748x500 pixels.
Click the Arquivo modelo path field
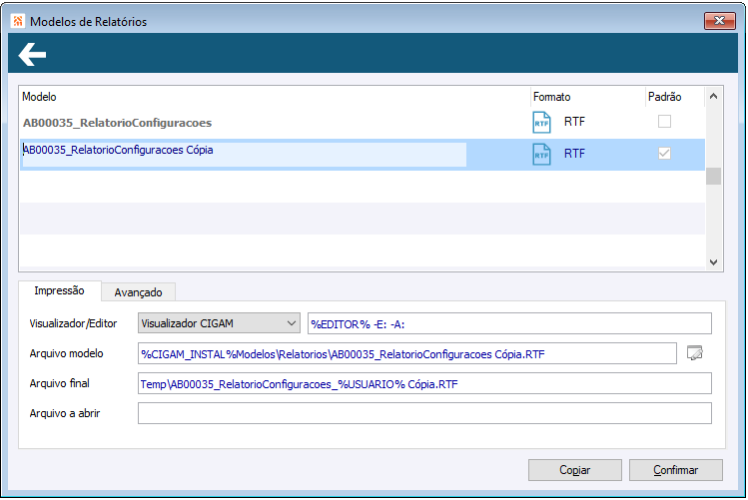pos(408,353)
